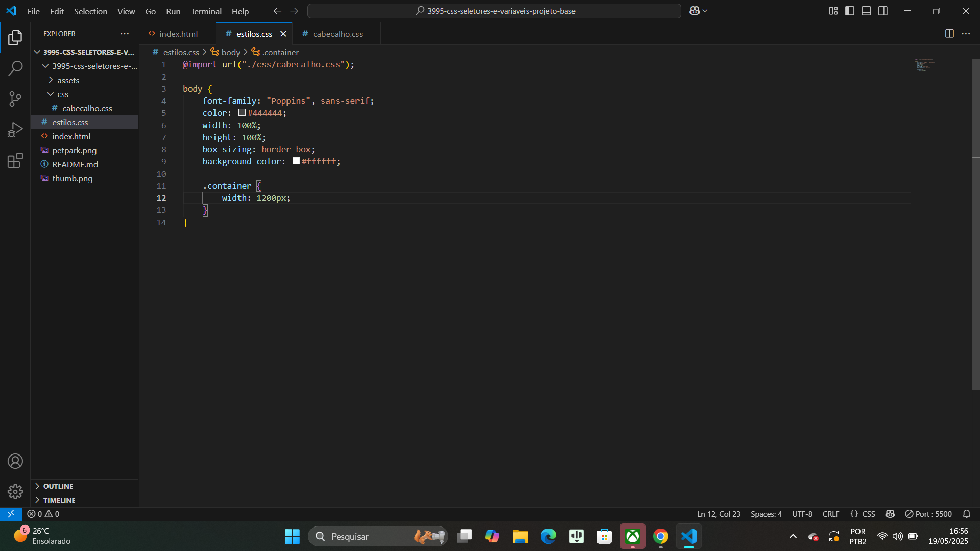Image resolution: width=980 pixels, height=551 pixels.
Task: Select the .container breadcrumb item
Action: tap(275, 52)
